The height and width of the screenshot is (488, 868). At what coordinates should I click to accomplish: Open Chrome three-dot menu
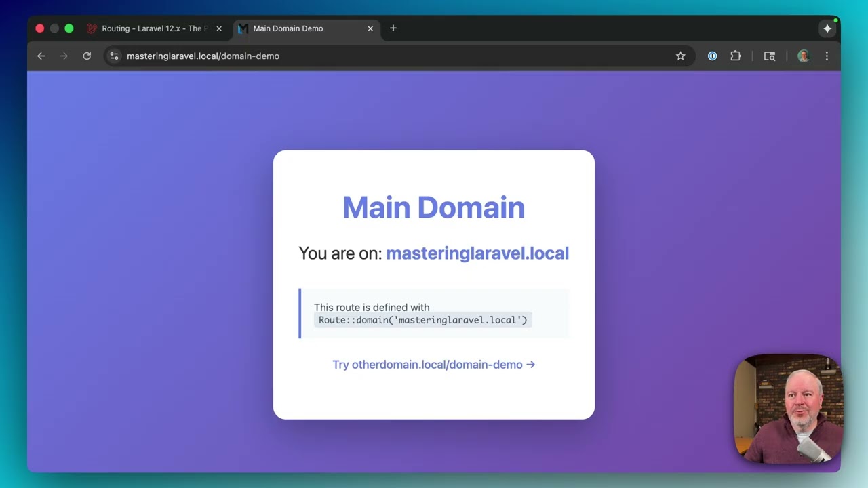[x=827, y=56]
